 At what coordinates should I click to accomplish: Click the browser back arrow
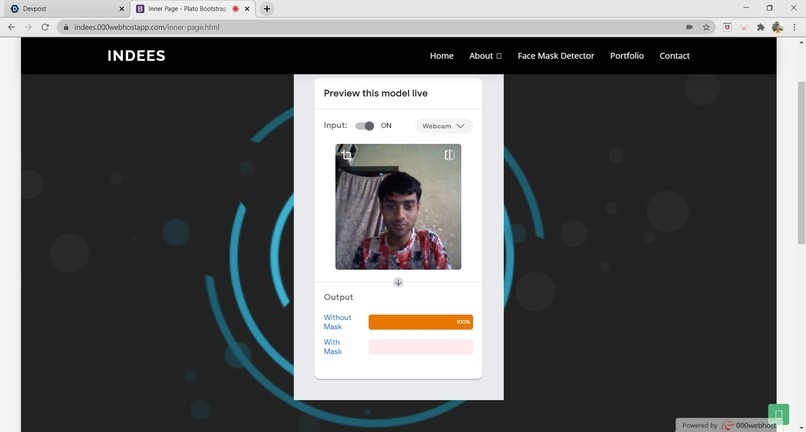[11, 27]
